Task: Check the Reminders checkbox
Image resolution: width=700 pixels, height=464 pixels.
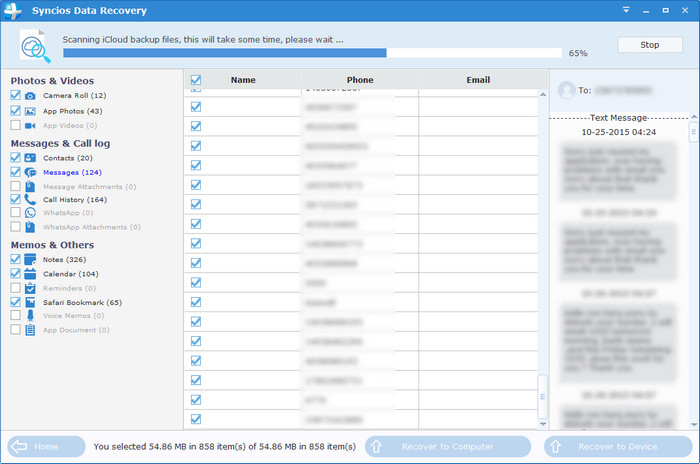Action: tap(16, 288)
